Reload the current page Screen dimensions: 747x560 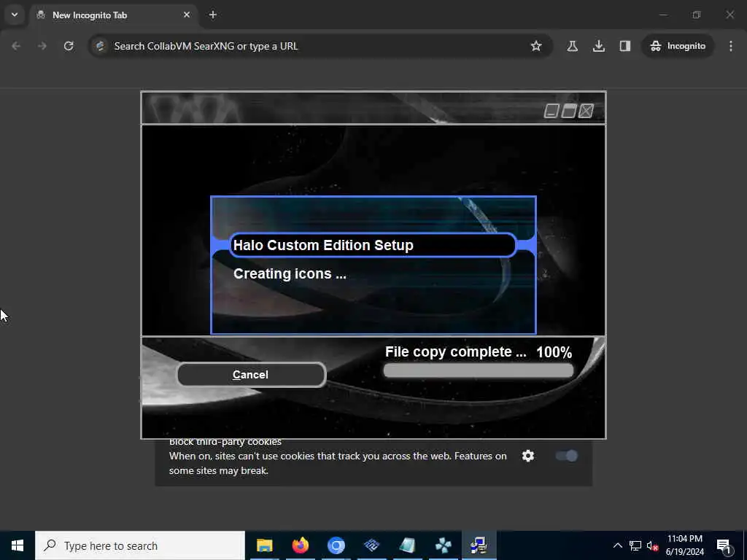(69, 46)
